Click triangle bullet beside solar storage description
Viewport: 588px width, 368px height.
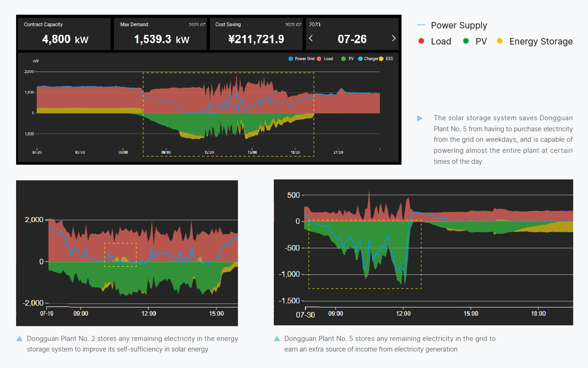pos(419,118)
